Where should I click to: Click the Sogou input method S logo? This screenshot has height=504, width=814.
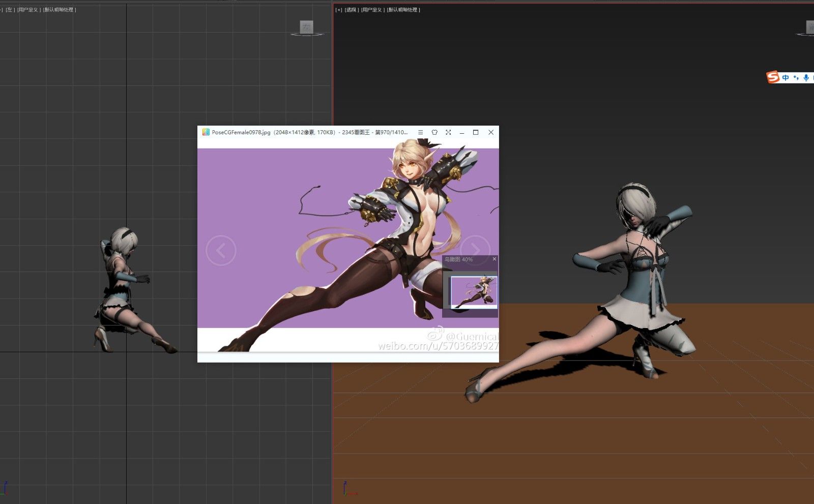[x=773, y=77]
